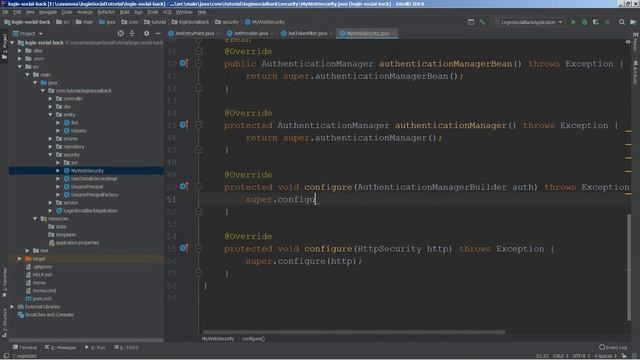Open the Terminal tool window
Viewport: 640px width, 360px height.
25,347
